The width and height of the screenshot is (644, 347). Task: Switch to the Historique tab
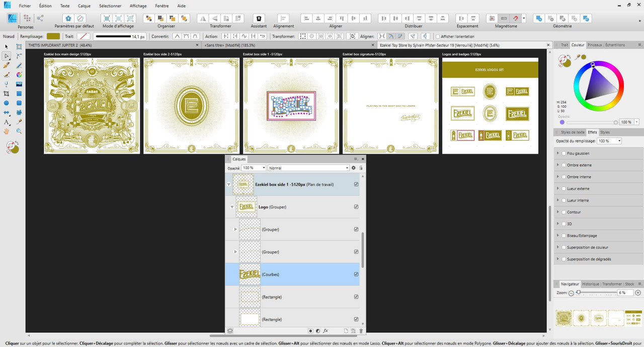click(x=591, y=284)
